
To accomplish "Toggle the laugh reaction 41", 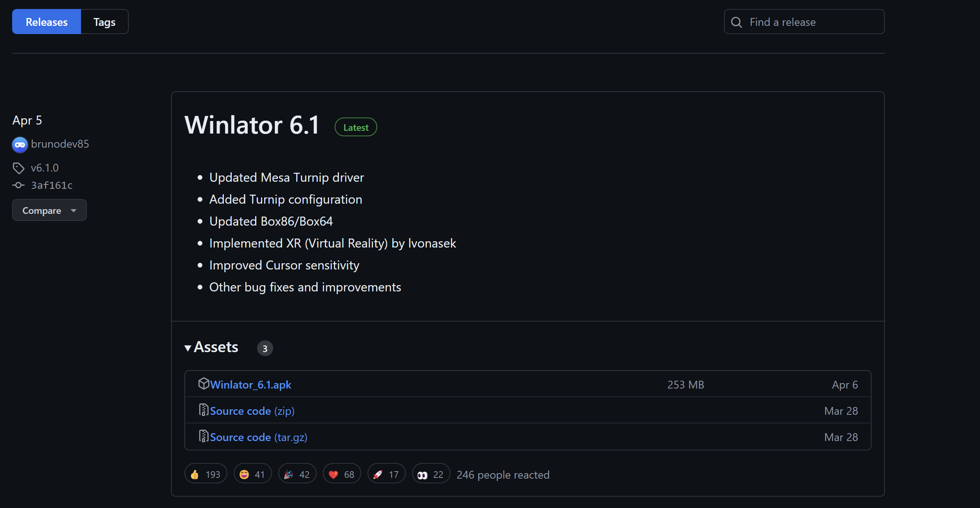I will [252, 474].
